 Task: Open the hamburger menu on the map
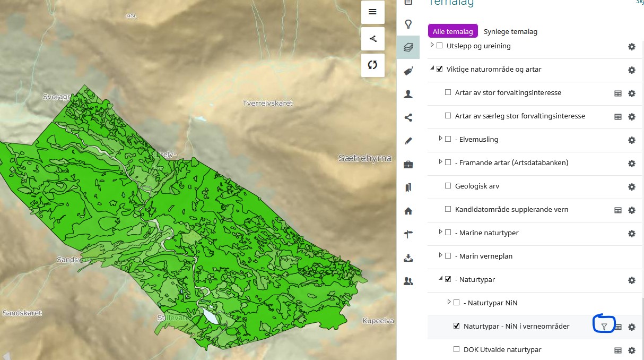(372, 12)
